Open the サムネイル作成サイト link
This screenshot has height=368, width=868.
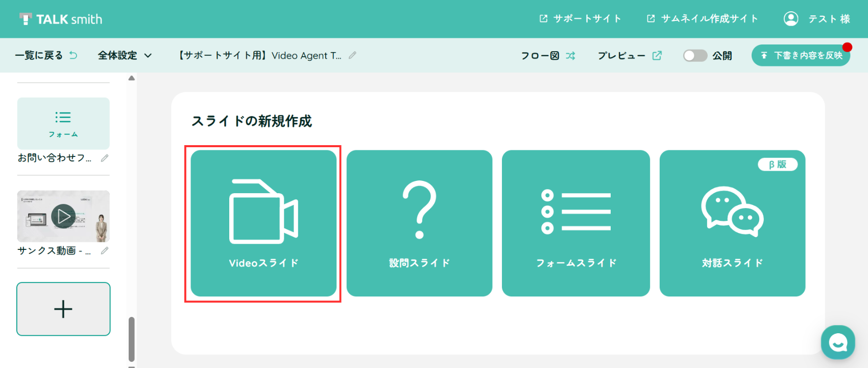pyautogui.click(x=703, y=19)
